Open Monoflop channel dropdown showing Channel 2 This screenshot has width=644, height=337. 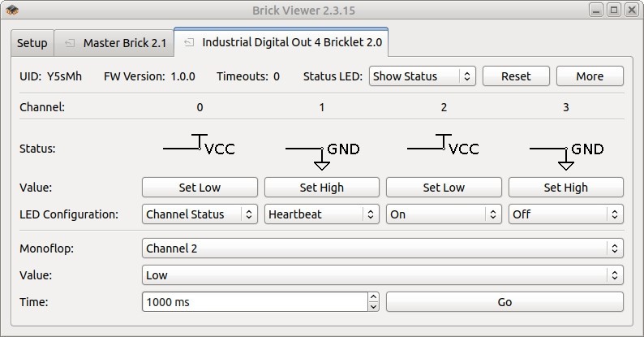(383, 248)
